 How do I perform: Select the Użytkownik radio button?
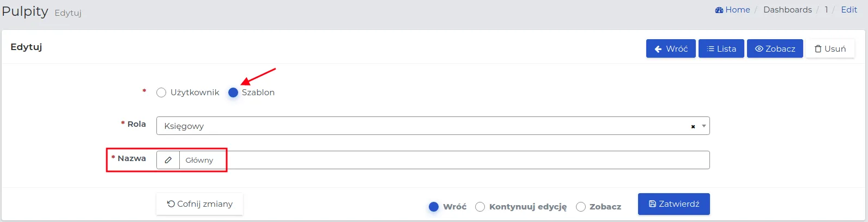tap(161, 92)
